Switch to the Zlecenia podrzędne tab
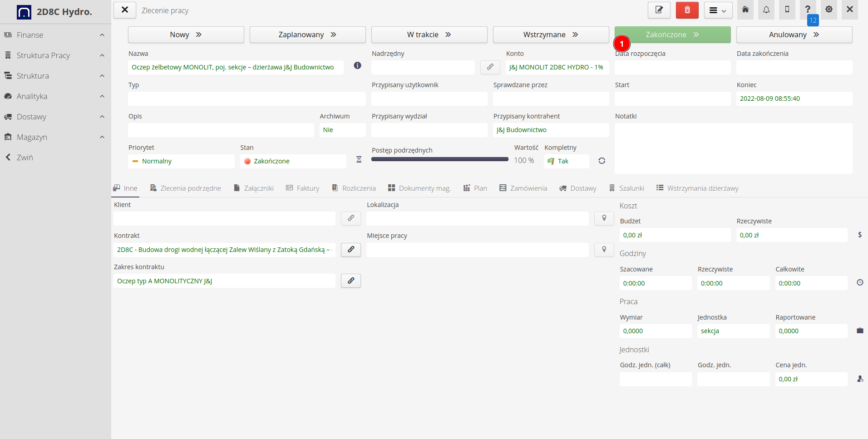Screen dimensions: 868x439 point(186,188)
